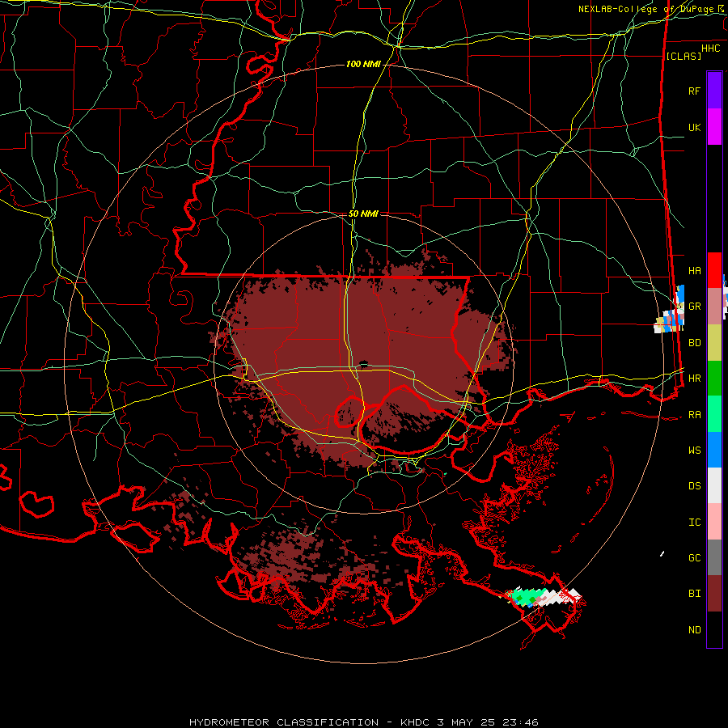Click the BI dark red legend swatch
The width and height of the screenshot is (728, 728).
[714, 594]
